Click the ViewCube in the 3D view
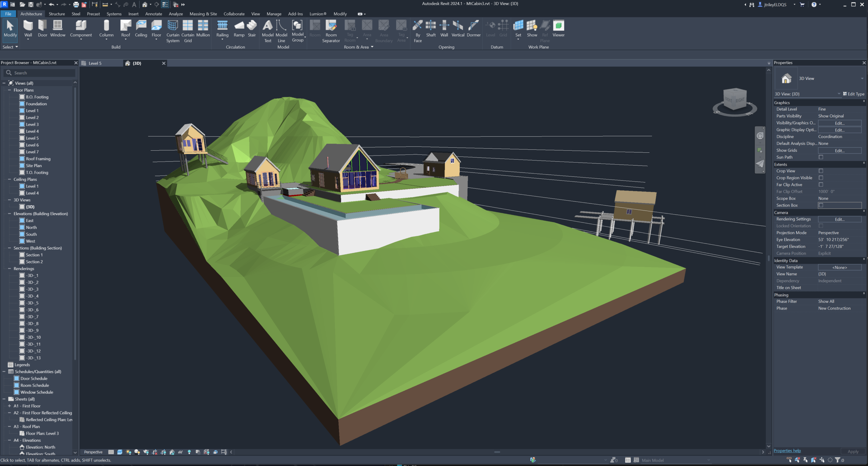This screenshot has width=868, height=466. (x=735, y=101)
